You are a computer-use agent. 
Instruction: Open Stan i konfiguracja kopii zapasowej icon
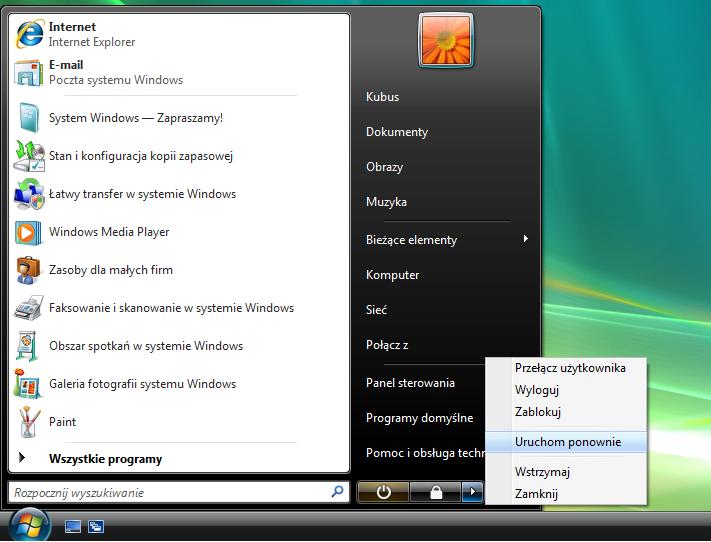pos(29,156)
